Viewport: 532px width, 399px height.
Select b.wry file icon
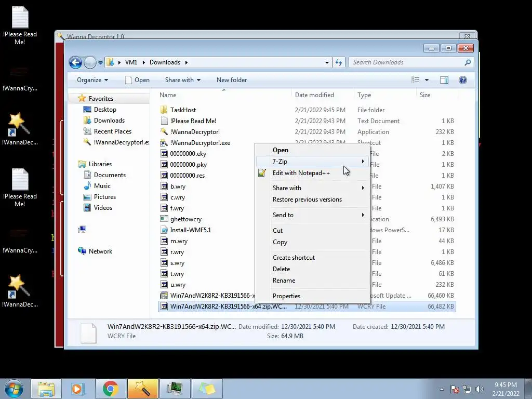[x=164, y=187]
